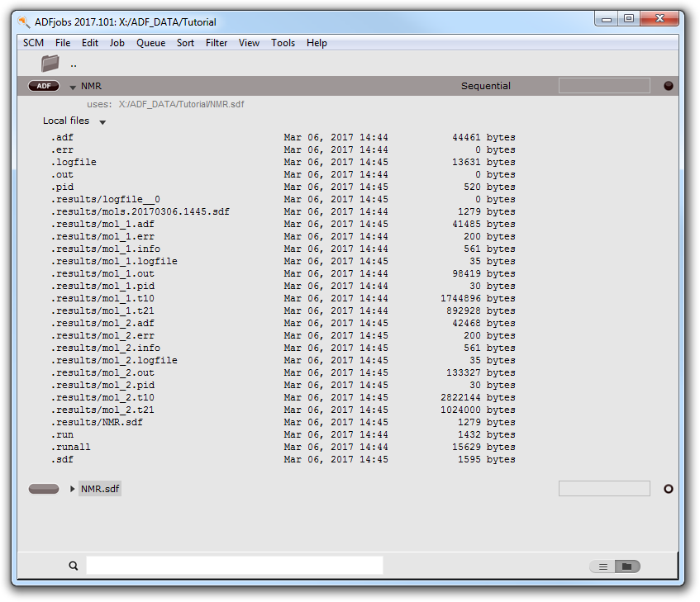
Task: Open the View menu
Action: click(x=249, y=43)
